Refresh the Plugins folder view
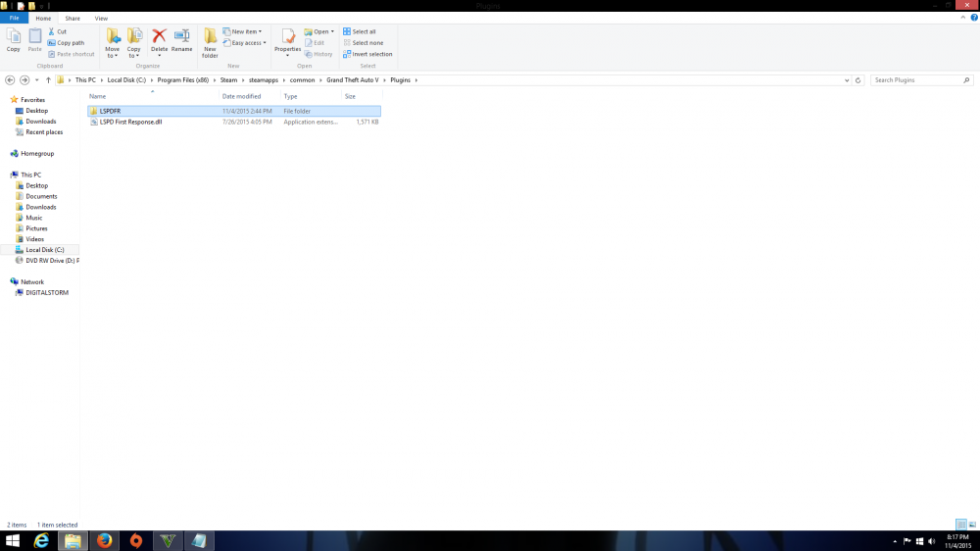The width and height of the screenshot is (980, 551). (858, 80)
